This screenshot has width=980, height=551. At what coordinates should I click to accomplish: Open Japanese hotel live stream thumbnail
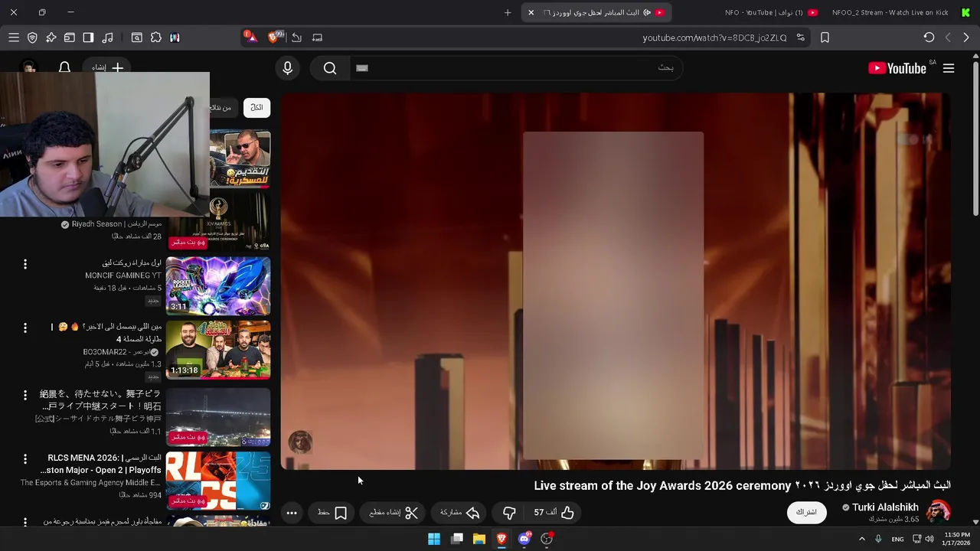[x=218, y=417]
